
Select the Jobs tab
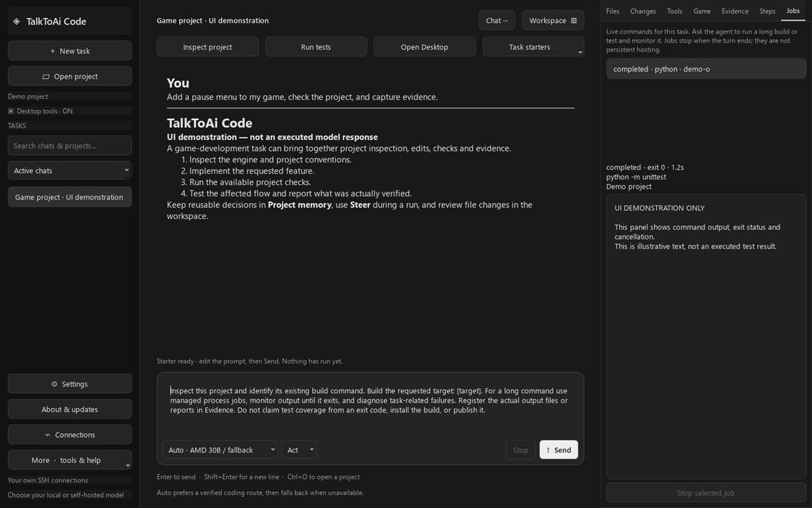tap(793, 11)
